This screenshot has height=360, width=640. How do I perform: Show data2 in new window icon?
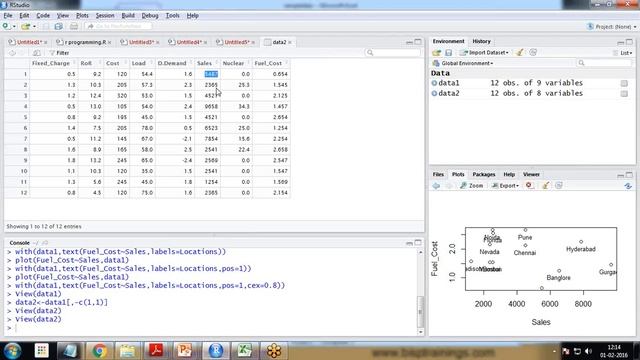coord(37,53)
